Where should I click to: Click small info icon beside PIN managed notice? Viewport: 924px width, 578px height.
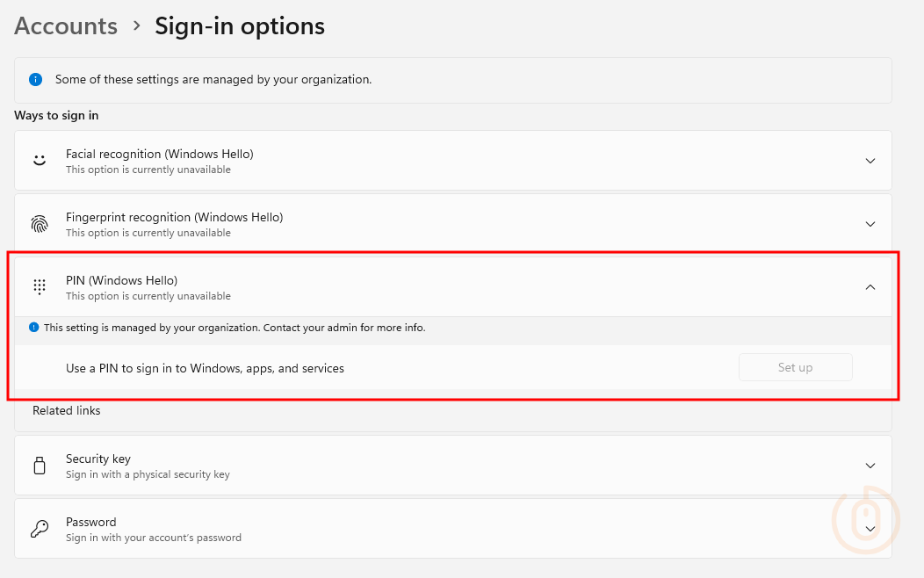click(34, 328)
